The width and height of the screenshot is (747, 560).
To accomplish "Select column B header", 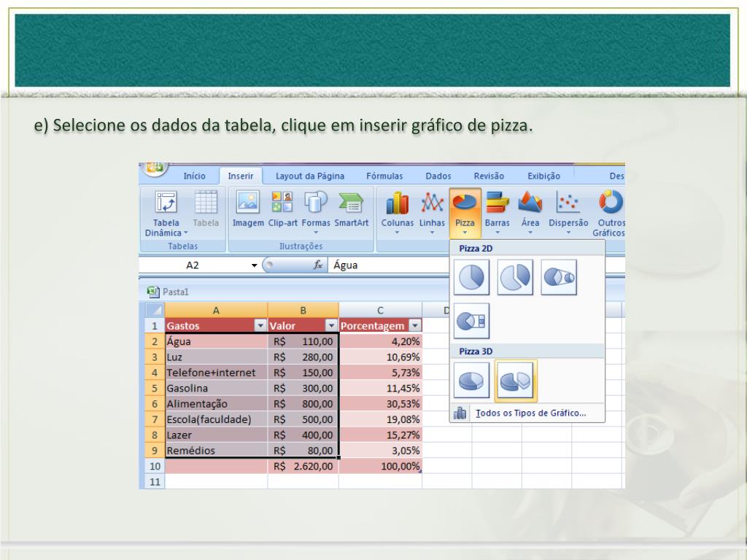I will point(303,311).
